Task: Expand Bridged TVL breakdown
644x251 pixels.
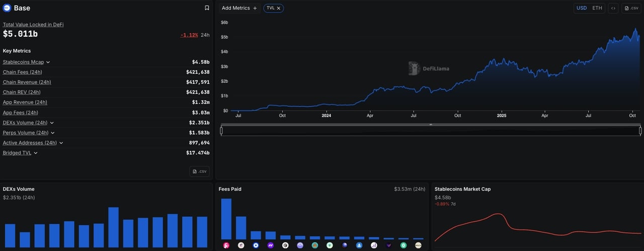Action: pyautogui.click(x=35, y=153)
